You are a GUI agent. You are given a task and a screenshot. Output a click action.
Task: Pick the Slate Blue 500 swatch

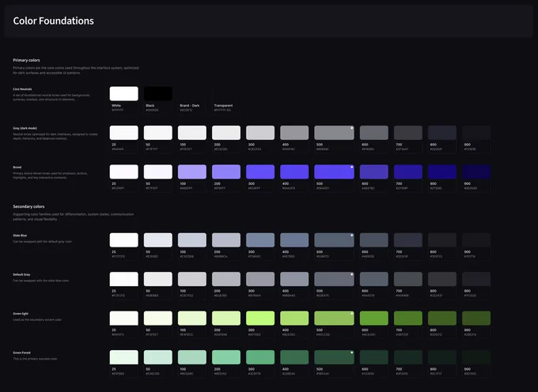(334, 239)
